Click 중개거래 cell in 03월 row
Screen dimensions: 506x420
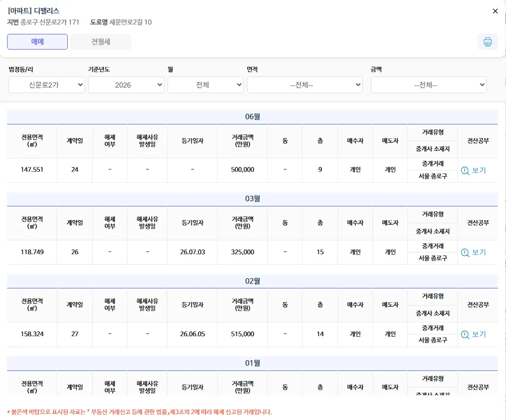point(433,246)
